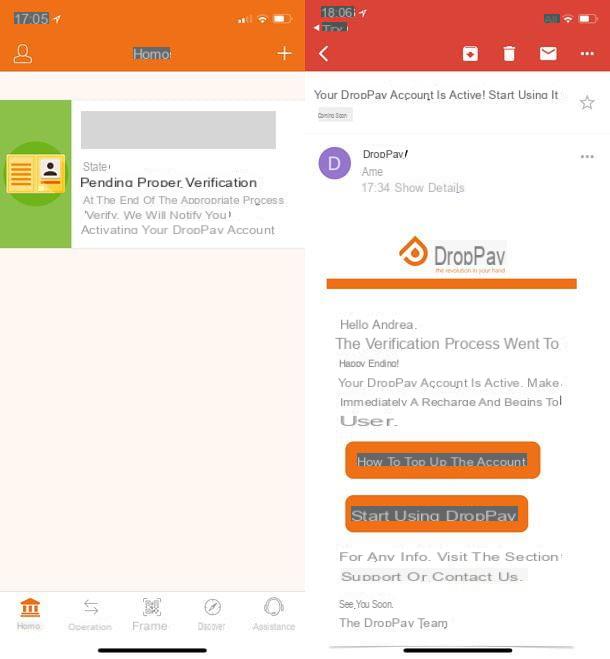Tap the plus icon in DropPay header
610x659 pixels.
(x=285, y=53)
